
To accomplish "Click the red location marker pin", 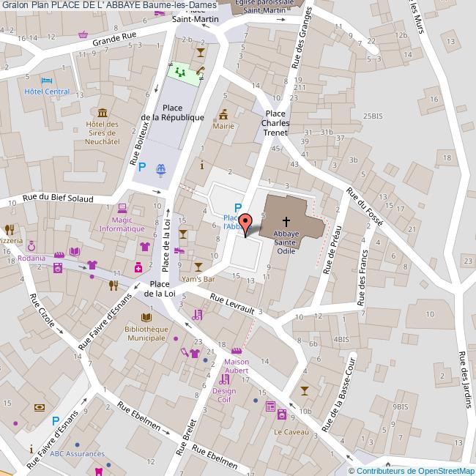I will [x=245, y=223].
